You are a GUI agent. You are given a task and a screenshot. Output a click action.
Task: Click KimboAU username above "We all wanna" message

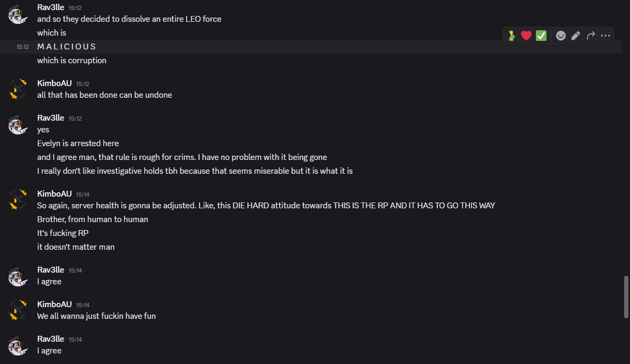click(x=54, y=304)
